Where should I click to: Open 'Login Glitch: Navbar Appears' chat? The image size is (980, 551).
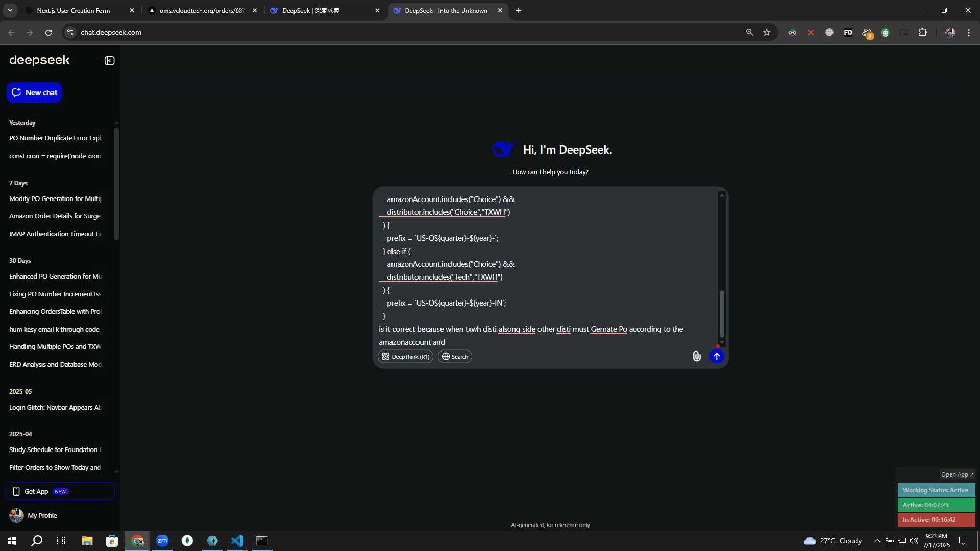pos(55,407)
